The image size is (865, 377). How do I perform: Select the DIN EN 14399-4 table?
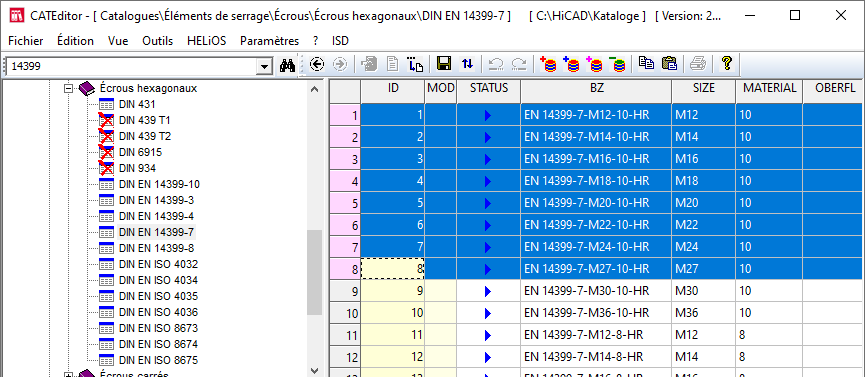coord(156,216)
